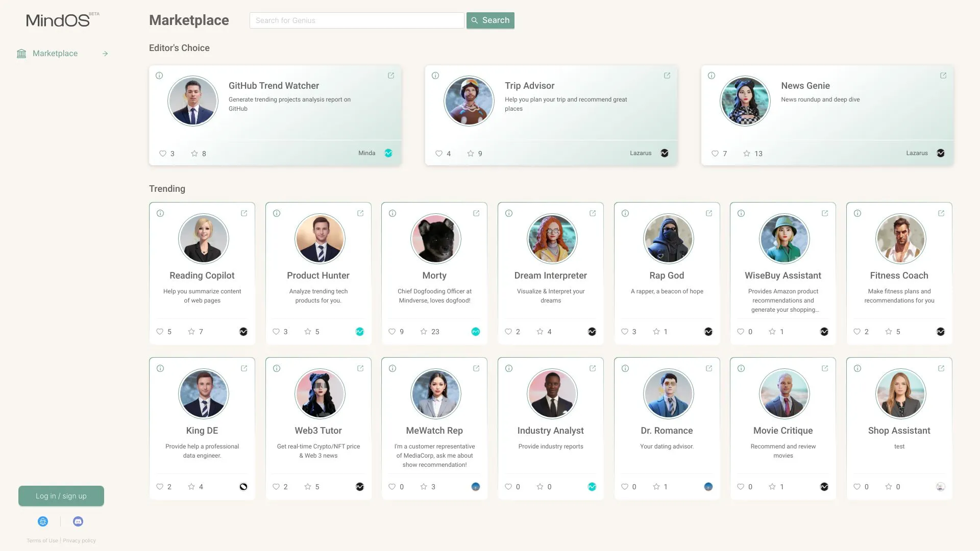Click the MindOS logo
980x551 pixels.
click(x=58, y=20)
